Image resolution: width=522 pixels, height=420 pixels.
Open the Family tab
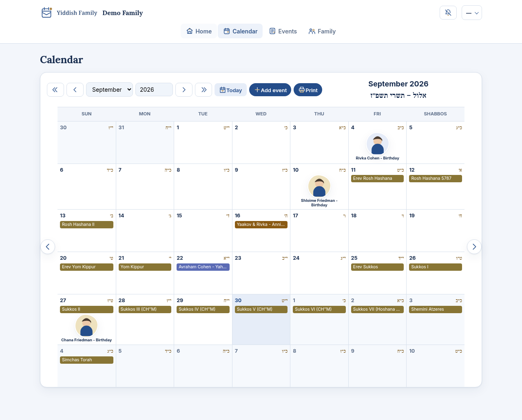(322, 31)
